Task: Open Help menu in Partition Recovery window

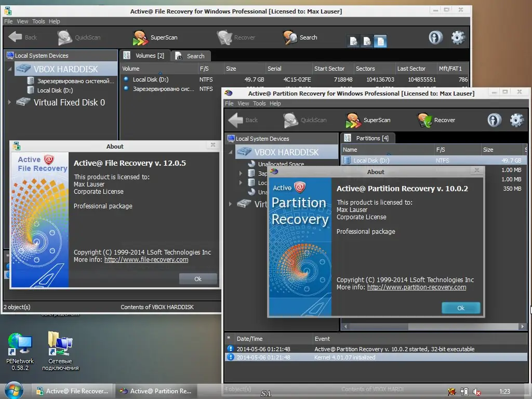Action: 275,103
